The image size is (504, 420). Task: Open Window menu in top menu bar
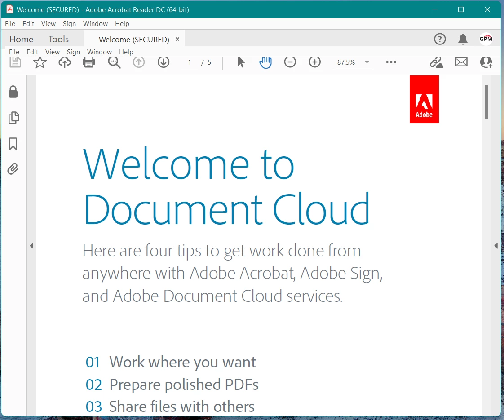click(x=96, y=24)
